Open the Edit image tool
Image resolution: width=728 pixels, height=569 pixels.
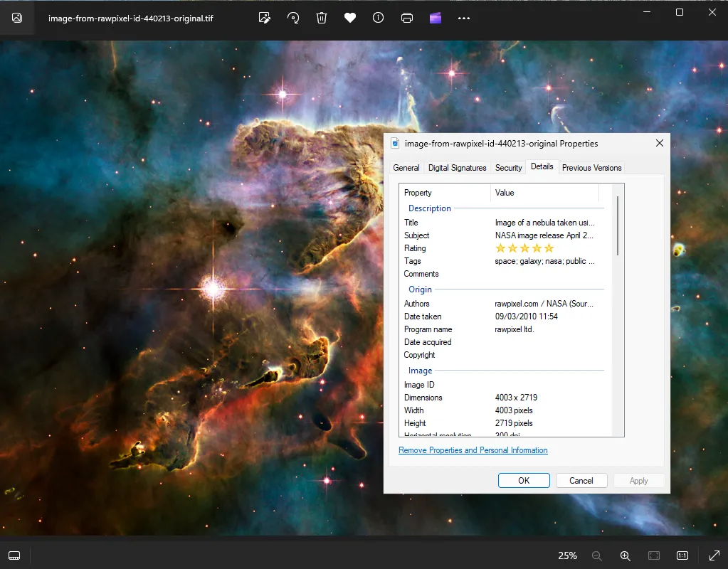tap(264, 18)
